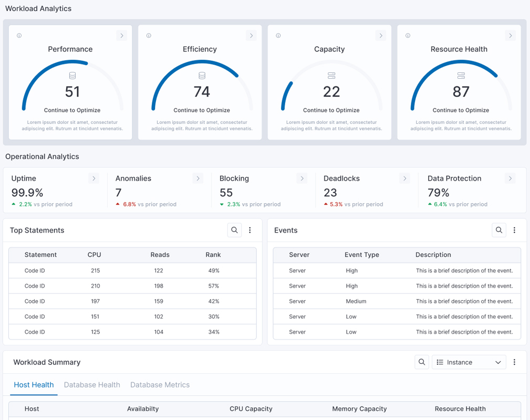Open the Instance dropdown selector
The height and width of the screenshot is (420, 530).
tap(469, 362)
